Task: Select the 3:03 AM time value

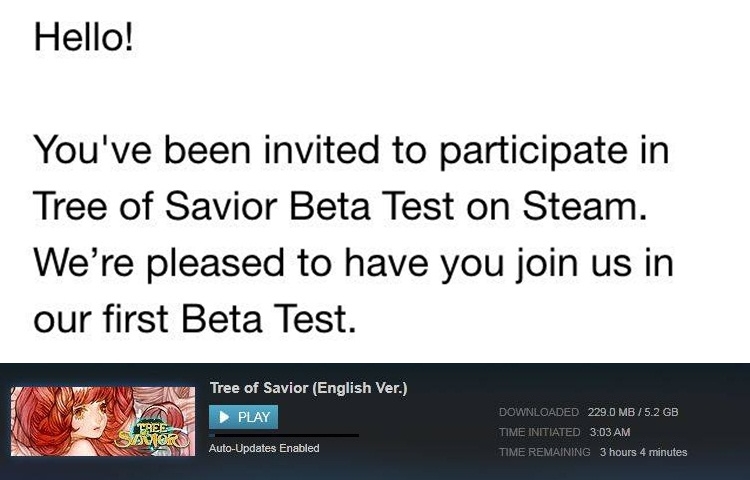Action: (x=610, y=432)
